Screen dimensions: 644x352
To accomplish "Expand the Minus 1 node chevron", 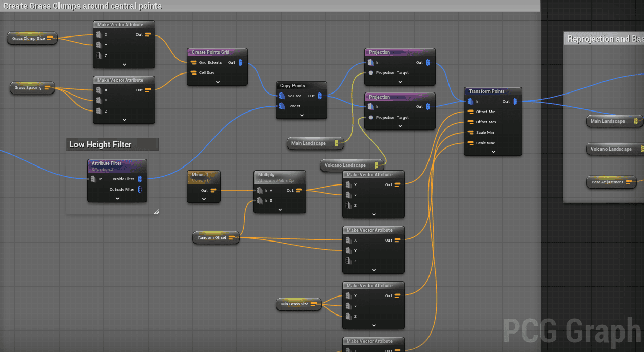I will click(x=204, y=199).
